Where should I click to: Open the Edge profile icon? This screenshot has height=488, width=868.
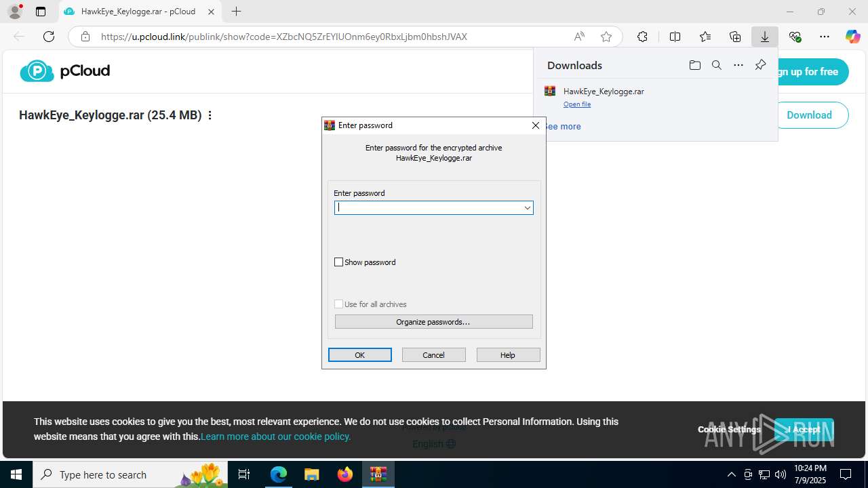click(15, 12)
